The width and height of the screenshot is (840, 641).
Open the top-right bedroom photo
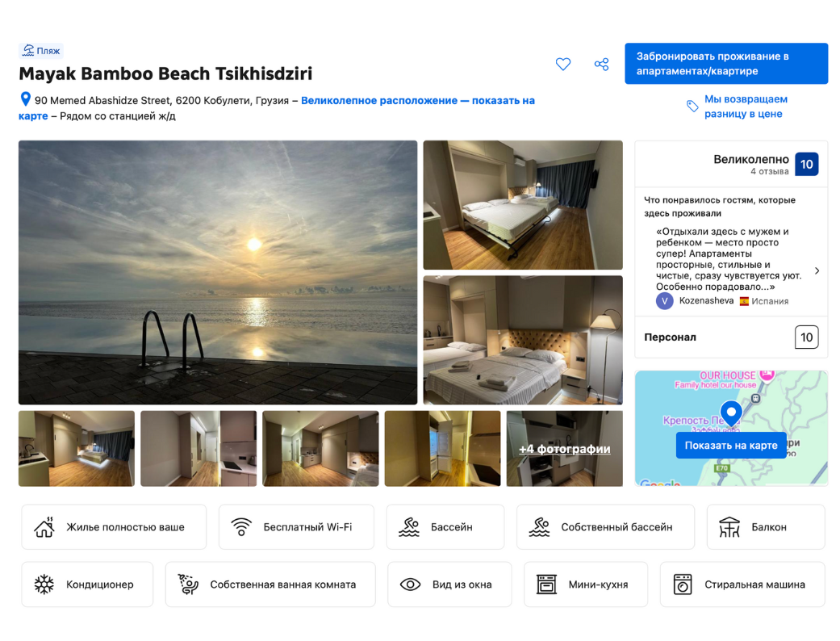[523, 205]
